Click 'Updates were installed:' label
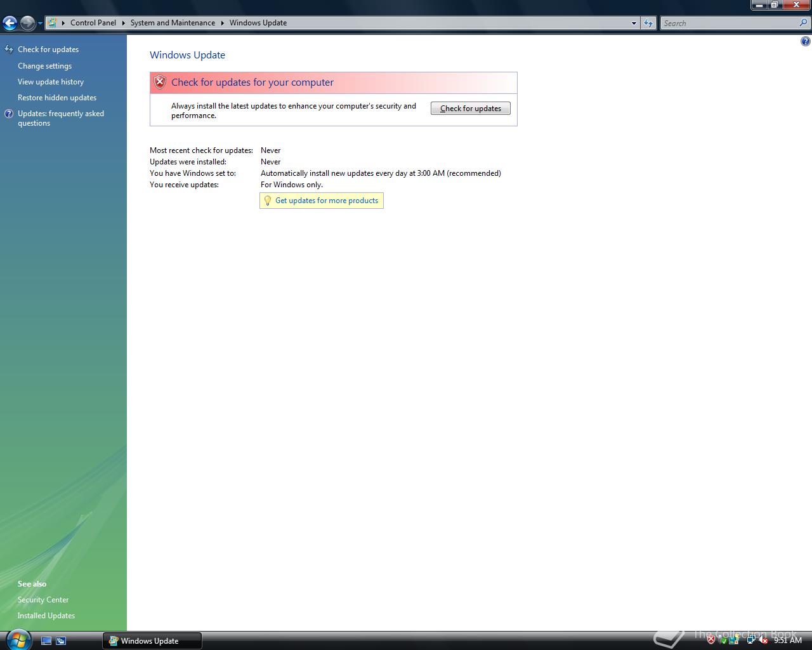Viewport: 812px width, 650px height. pyautogui.click(x=188, y=162)
